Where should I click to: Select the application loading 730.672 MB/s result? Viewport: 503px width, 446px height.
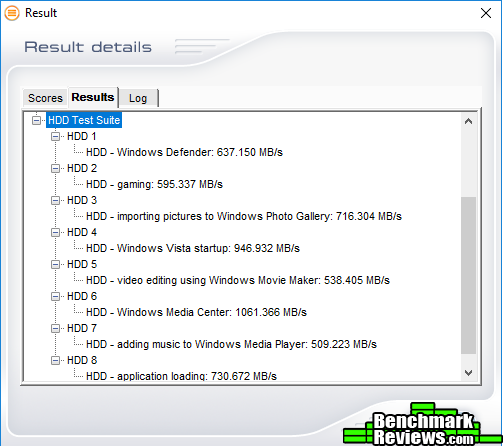tap(181, 376)
